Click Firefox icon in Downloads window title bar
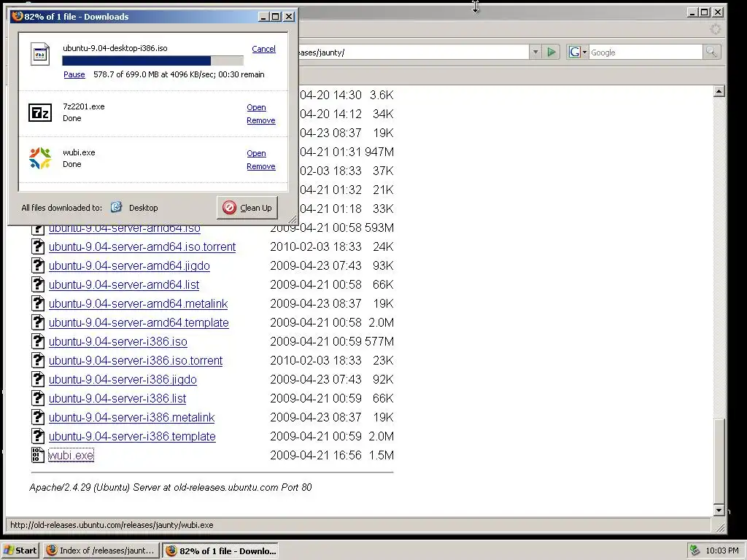Screen dimensions: 747x560 tap(18, 16)
